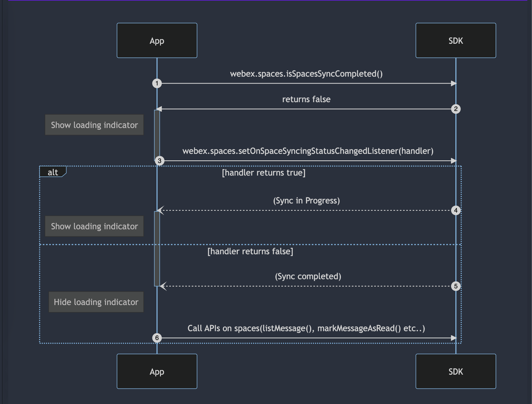The height and width of the screenshot is (404, 532).
Task: Click the top SDK participant box
Action: 456,41
